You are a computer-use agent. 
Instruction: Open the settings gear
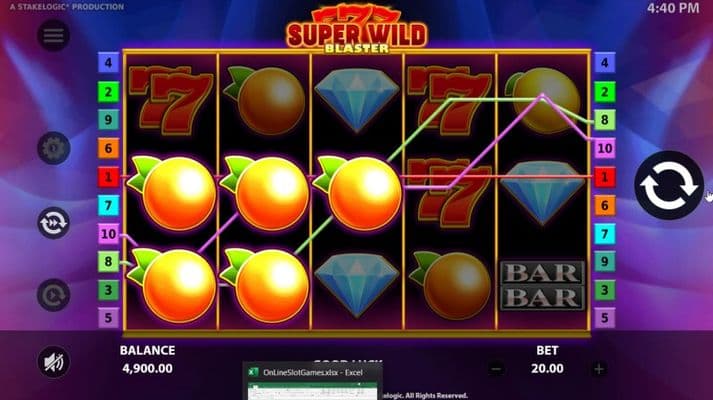coord(54,148)
